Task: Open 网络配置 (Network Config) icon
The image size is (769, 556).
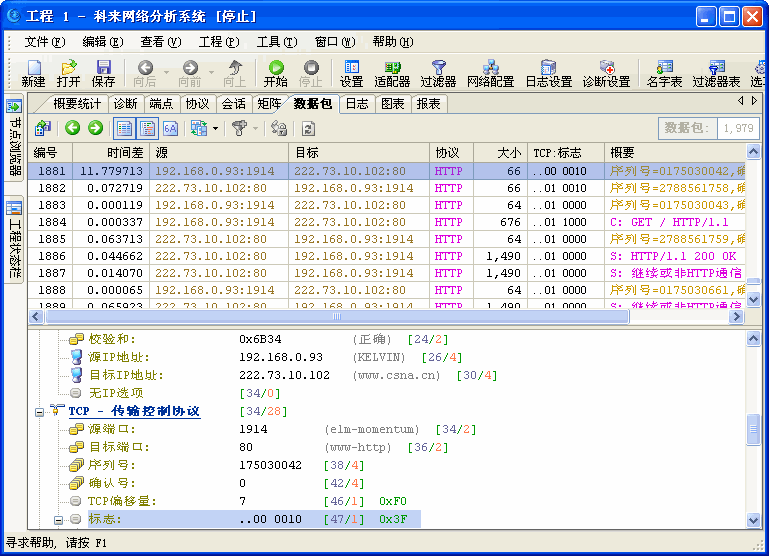Action: point(490,72)
